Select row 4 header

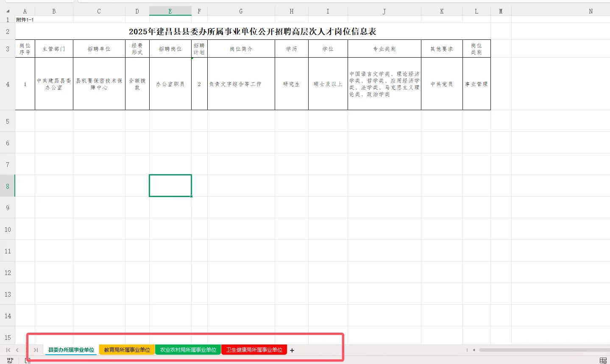tap(8, 84)
